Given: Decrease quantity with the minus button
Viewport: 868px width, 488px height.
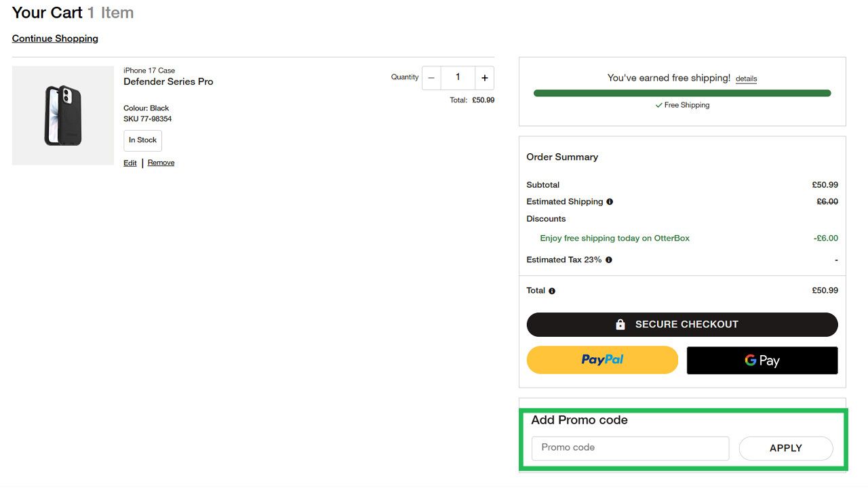Looking at the screenshot, I should tap(431, 78).
